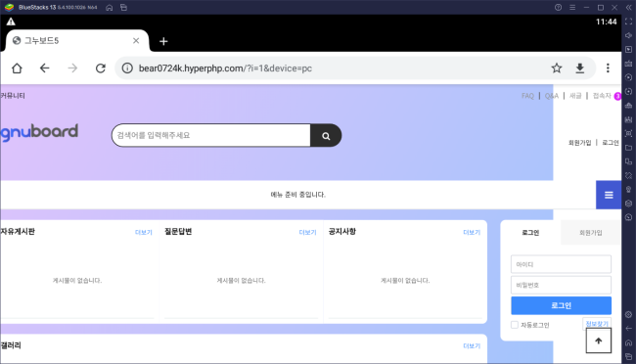636x364 pixels.
Task: Click the 회원가입 link in header
Action: (x=579, y=143)
